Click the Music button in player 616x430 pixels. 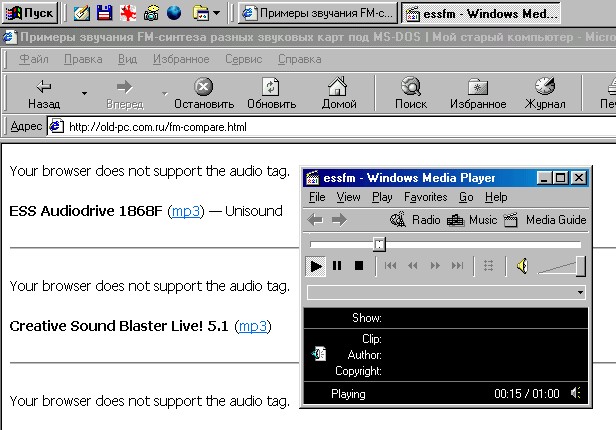click(473, 220)
